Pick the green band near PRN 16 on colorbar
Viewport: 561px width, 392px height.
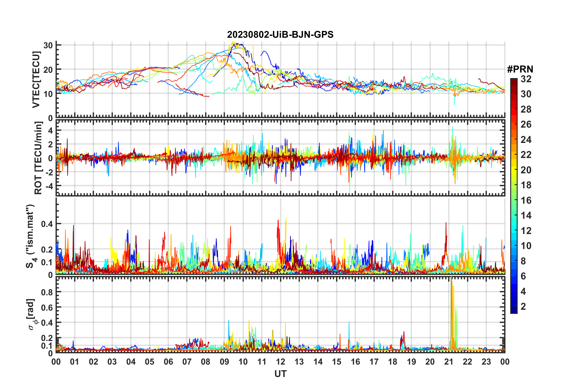pyautogui.click(x=514, y=200)
